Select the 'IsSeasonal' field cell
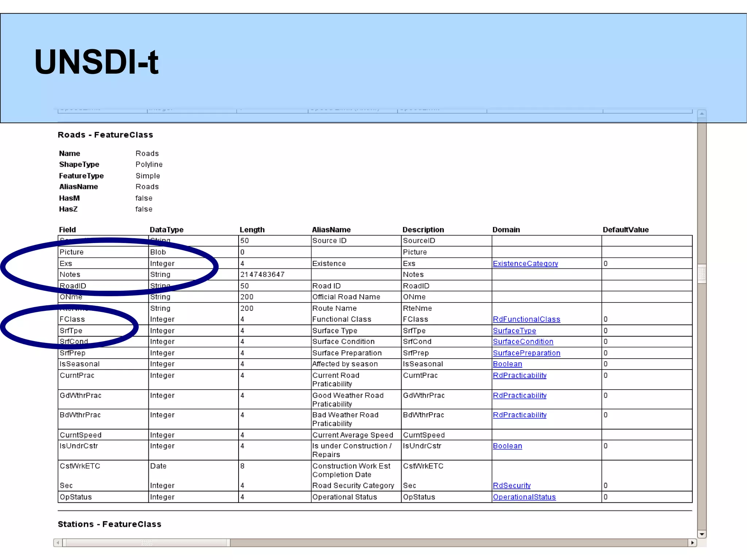This screenshot has height=560, width=747. pyautogui.click(x=103, y=364)
